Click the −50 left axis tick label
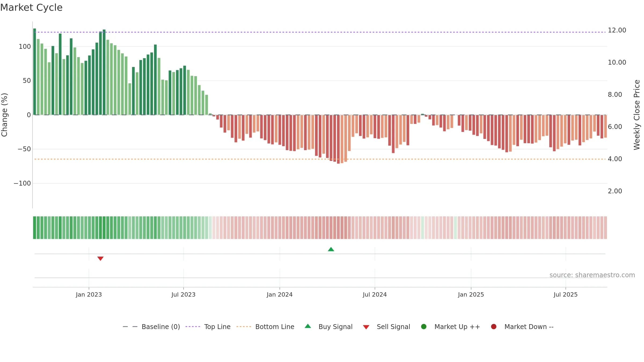 (24, 149)
